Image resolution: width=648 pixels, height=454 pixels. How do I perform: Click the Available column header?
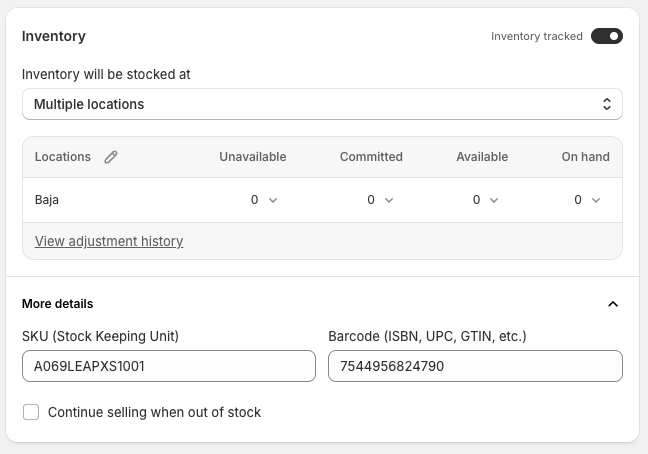pyautogui.click(x=482, y=157)
